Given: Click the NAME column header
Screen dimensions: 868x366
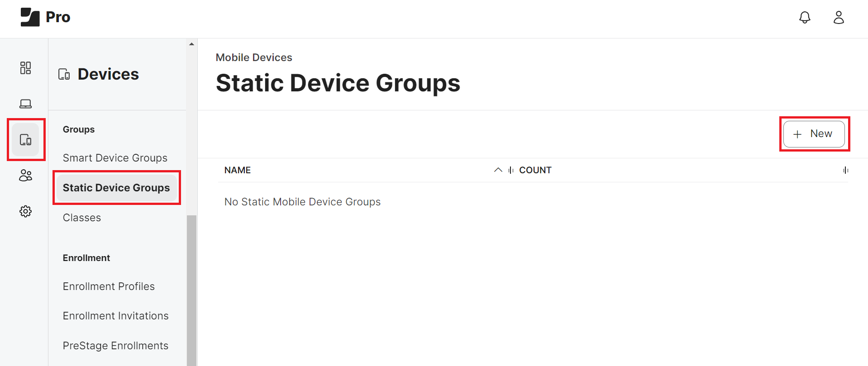Looking at the screenshot, I should [x=238, y=170].
